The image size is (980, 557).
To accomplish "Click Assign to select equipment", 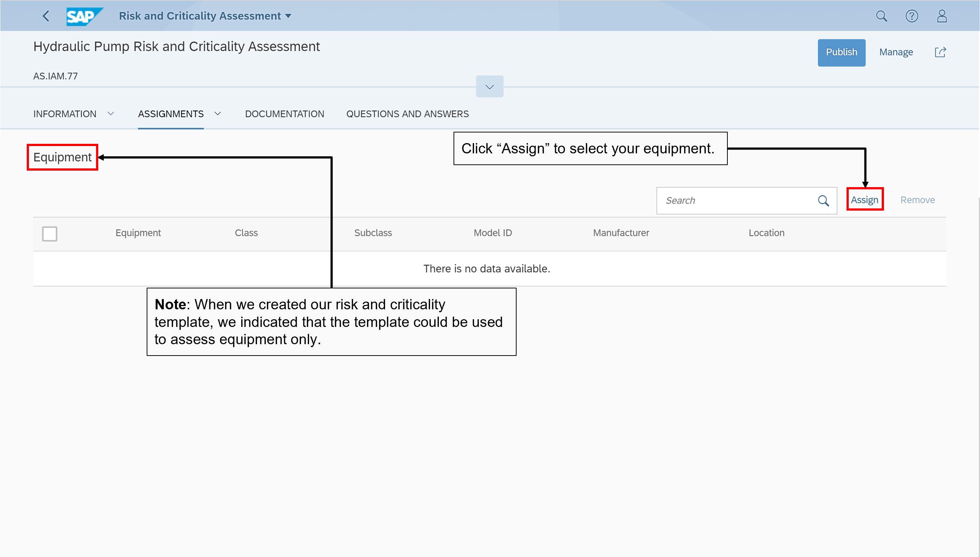I will [x=864, y=200].
